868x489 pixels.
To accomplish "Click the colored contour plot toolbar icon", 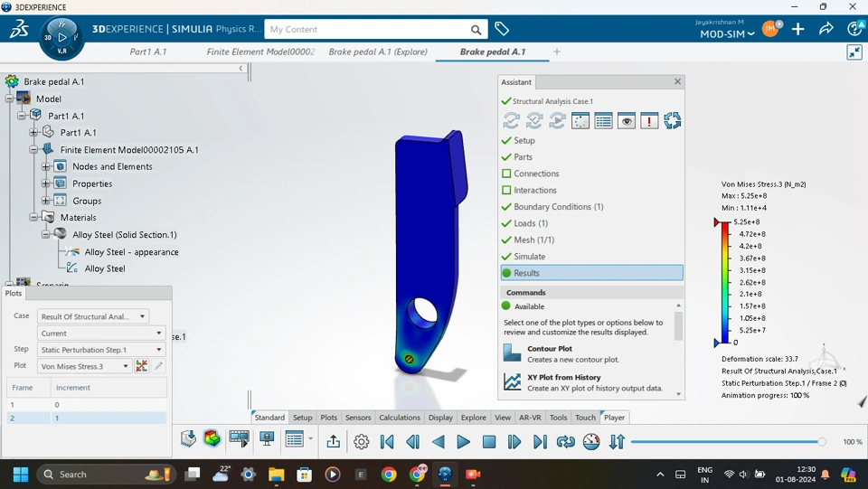I will (x=212, y=438).
